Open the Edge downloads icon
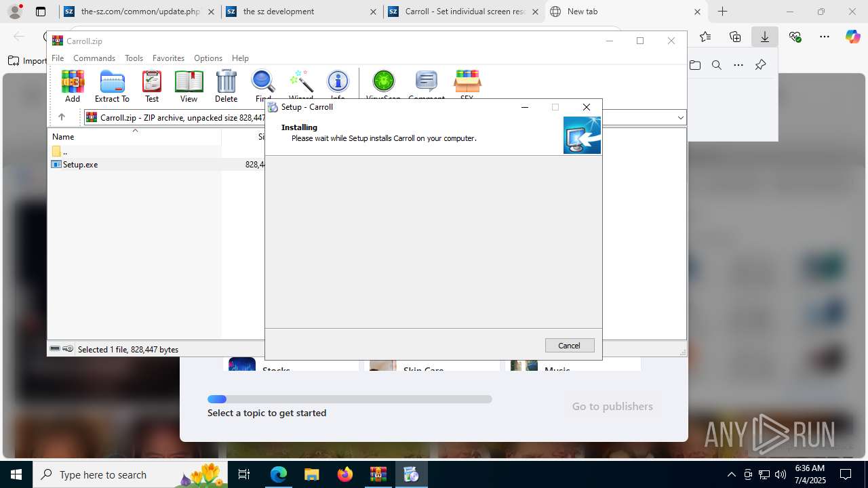The image size is (868, 488). (x=765, y=37)
